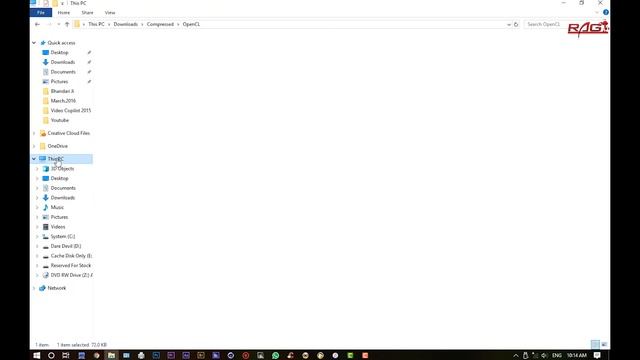Open the Youtube folder
Screen dimensions: 640x360
click(60, 120)
